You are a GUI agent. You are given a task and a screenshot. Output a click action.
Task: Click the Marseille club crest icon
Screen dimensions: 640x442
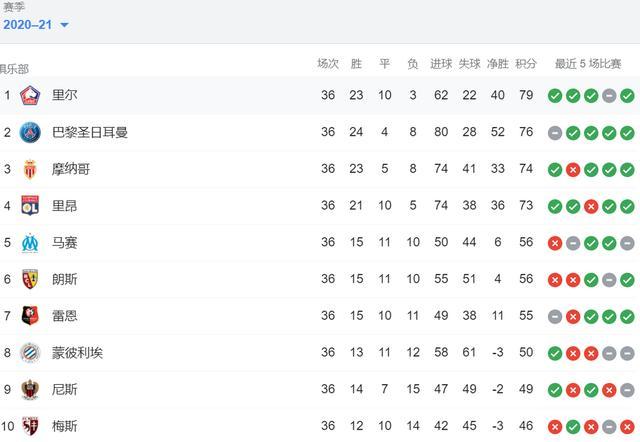(30, 242)
